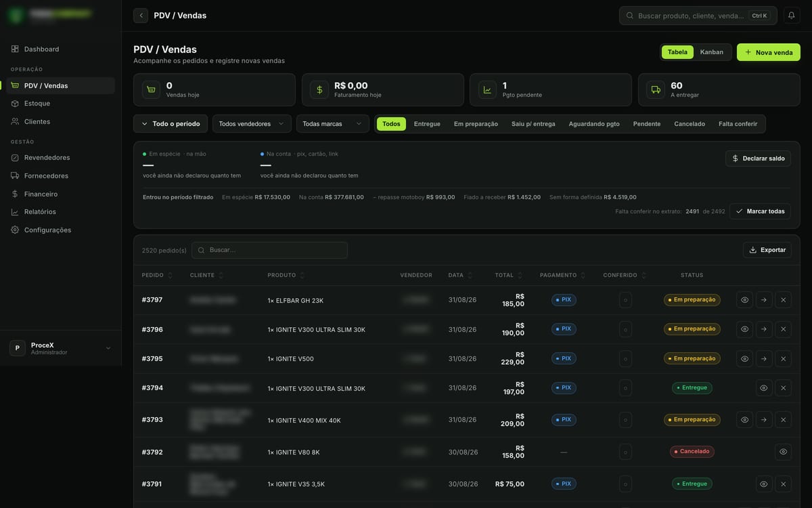Advance order #3793 with arrow icon
This screenshot has height=508, width=812.
(764, 420)
